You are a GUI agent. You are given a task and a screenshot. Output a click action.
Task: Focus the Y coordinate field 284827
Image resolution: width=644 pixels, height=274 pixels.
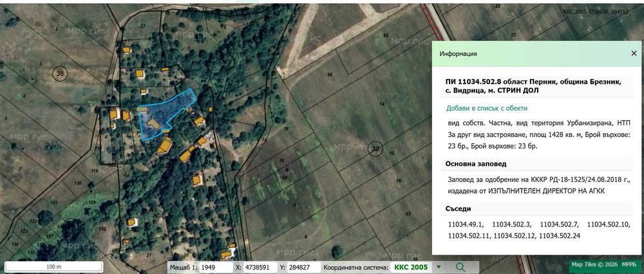point(303,268)
